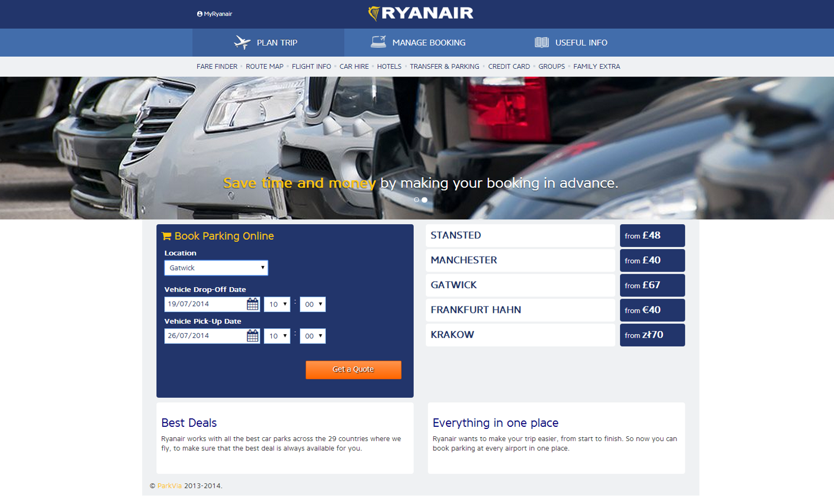Click the shopping cart icon near Book Parking

[166, 236]
